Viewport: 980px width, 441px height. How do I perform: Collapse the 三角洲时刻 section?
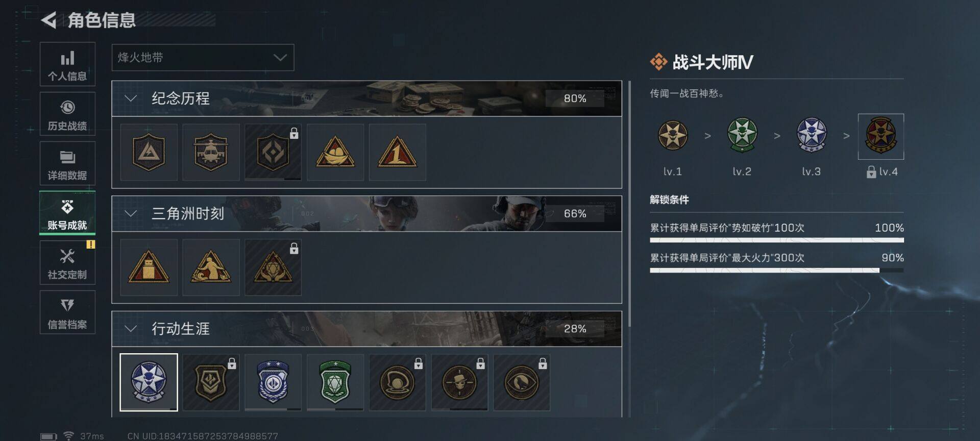click(131, 214)
